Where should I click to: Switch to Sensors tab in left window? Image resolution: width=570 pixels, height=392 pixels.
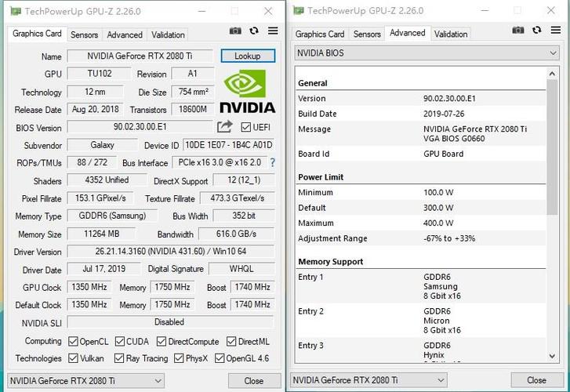(85, 35)
